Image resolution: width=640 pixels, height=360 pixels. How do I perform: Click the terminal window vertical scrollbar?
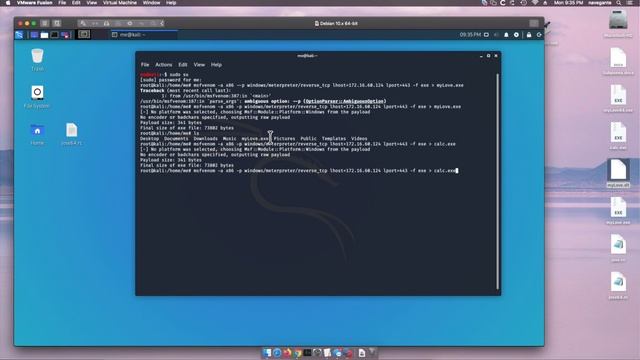point(498,182)
